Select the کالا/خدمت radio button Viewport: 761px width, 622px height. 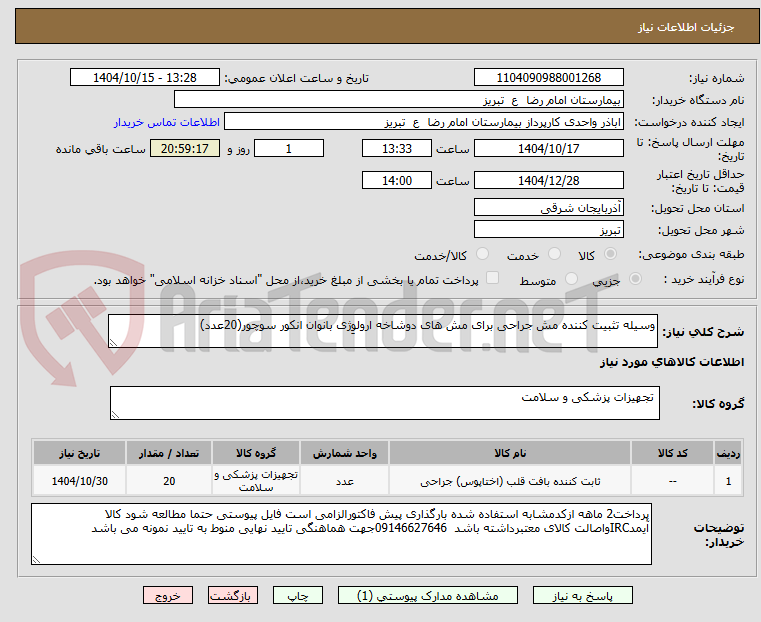click(482, 254)
